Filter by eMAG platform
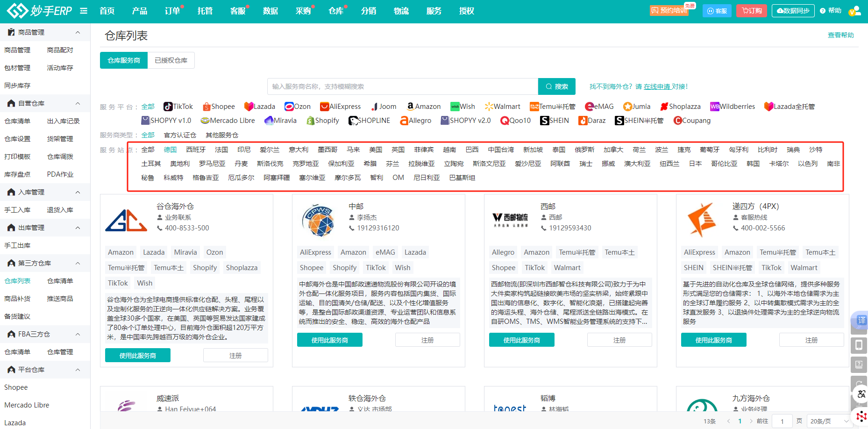This screenshot has height=429, width=868. pyautogui.click(x=599, y=107)
